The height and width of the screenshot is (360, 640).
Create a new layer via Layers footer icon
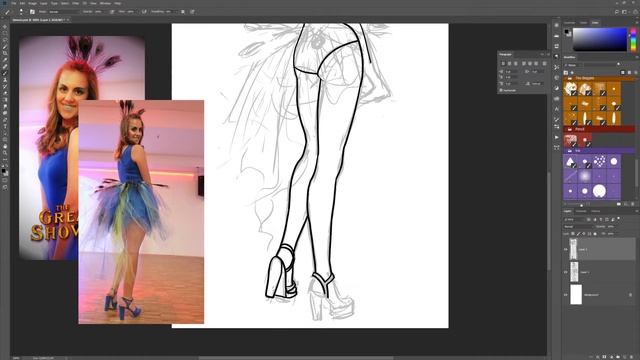(x=625, y=357)
